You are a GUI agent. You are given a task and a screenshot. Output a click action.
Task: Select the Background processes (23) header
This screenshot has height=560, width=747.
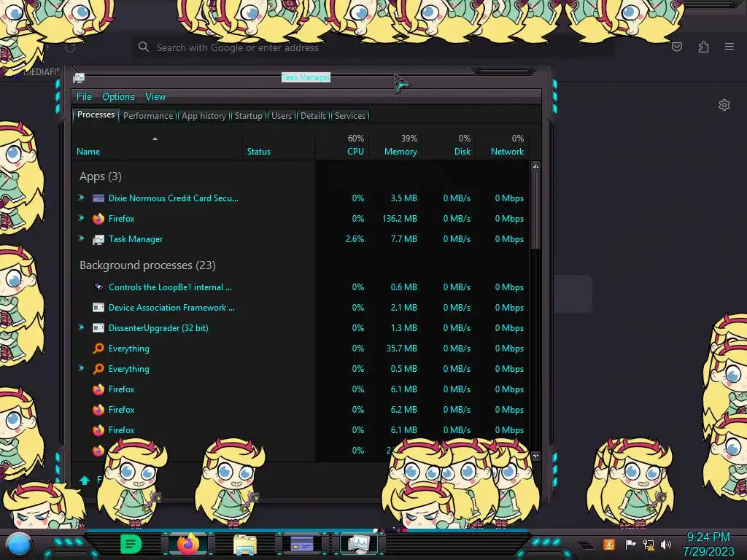(x=147, y=265)
